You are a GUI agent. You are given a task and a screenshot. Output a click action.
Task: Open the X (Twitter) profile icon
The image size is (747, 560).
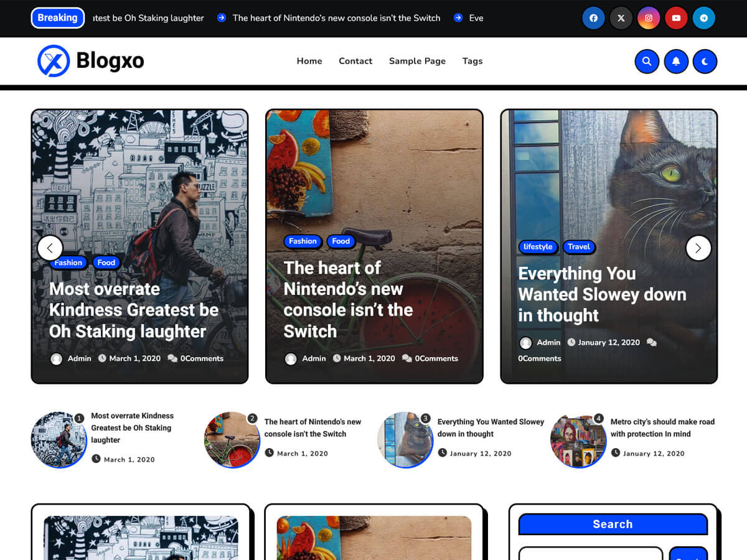point(621,18)
